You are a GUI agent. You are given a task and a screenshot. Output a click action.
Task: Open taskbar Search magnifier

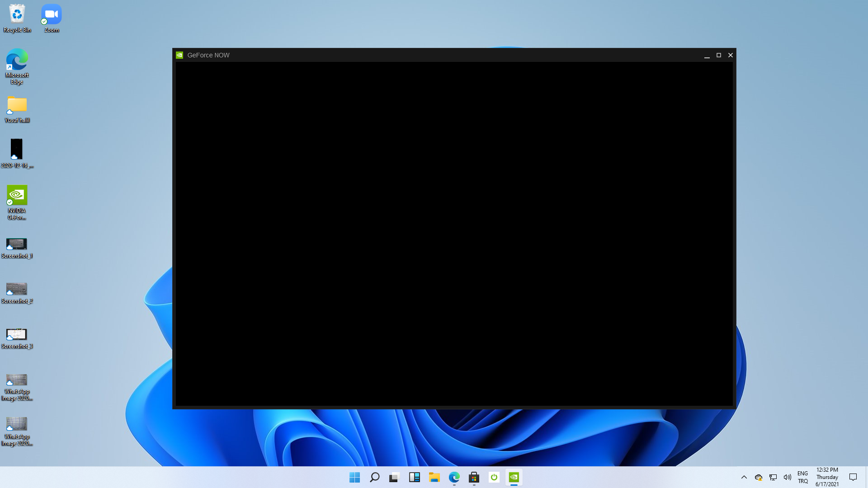[375, 477]
